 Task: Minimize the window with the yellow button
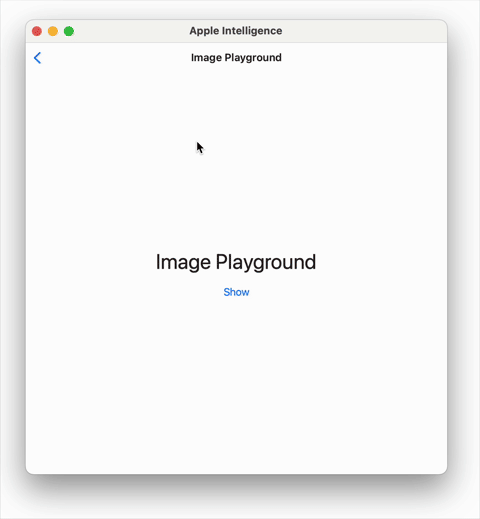tap(53, 31)
